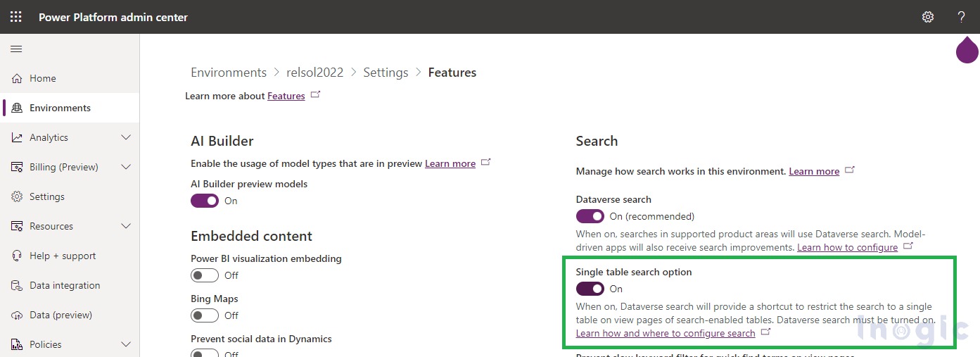
Task: Click the Billing (Preview) icon
Action: coord(17,167)
